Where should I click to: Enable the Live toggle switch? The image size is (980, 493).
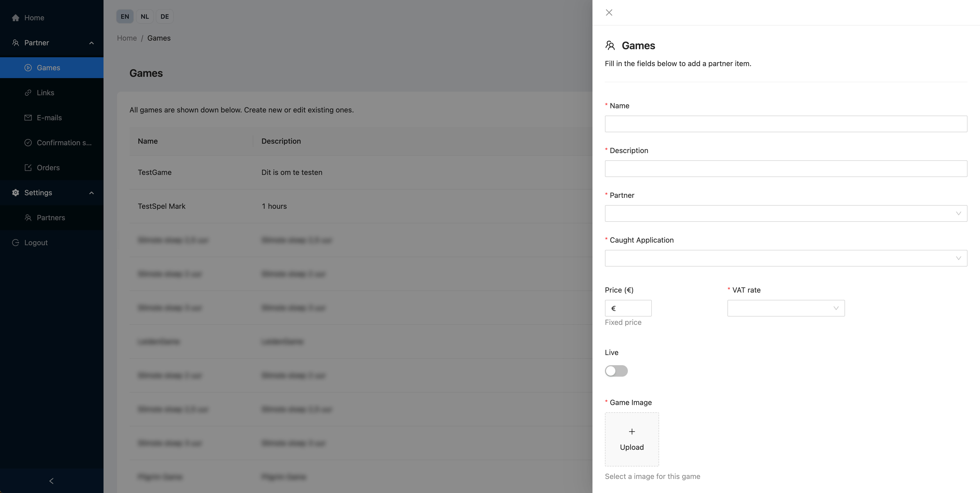coord(616,371)
